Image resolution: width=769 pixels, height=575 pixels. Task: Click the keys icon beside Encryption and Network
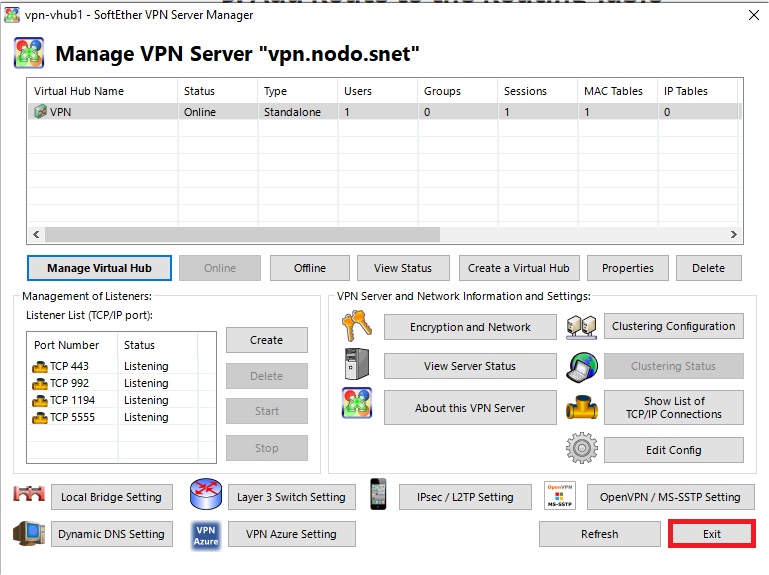pyautogui.click(x=357, y=326)
